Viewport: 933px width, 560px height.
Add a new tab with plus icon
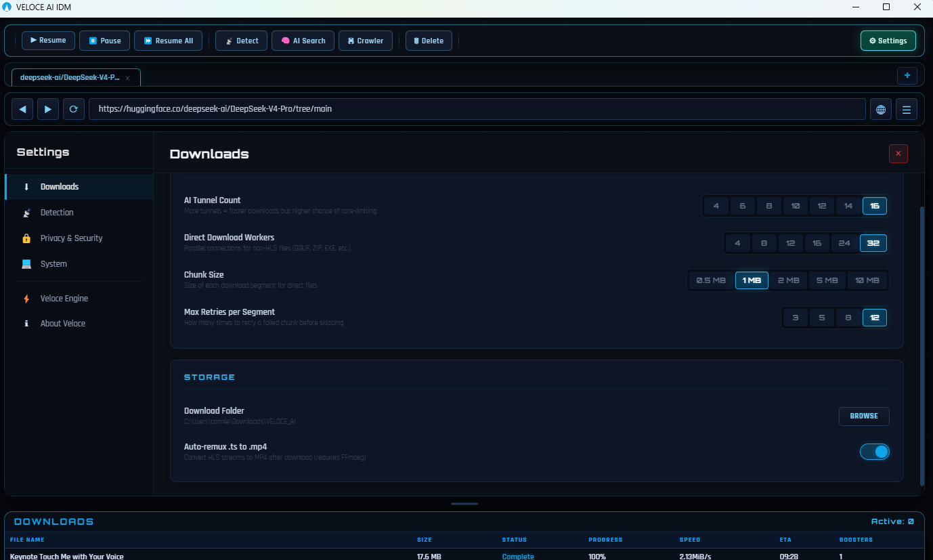tap(907, 76)
